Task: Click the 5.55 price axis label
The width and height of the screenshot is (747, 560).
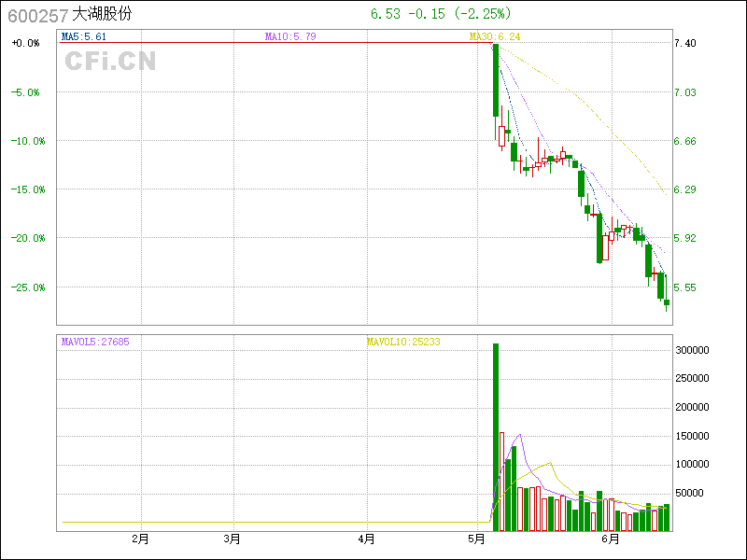Action: tap(685, 287)
